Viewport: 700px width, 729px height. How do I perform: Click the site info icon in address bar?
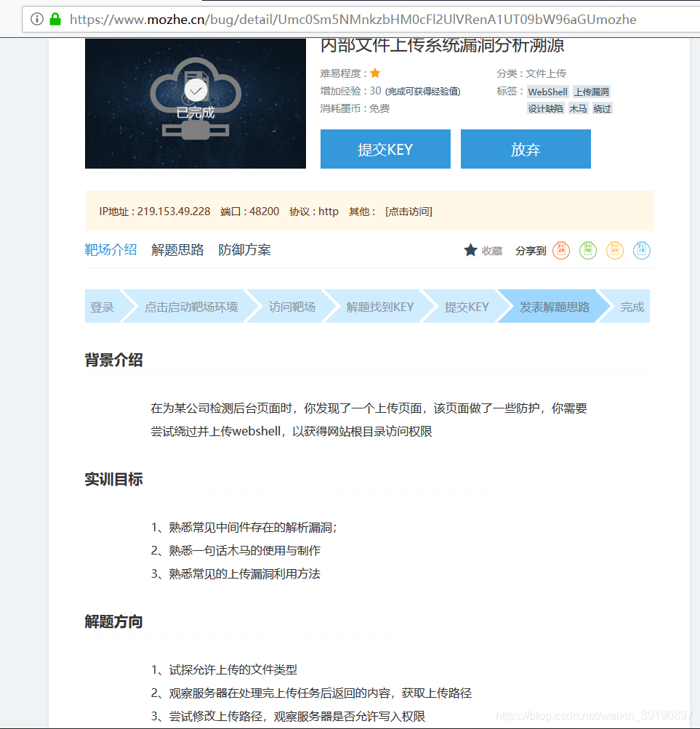(x=37, y=19)
